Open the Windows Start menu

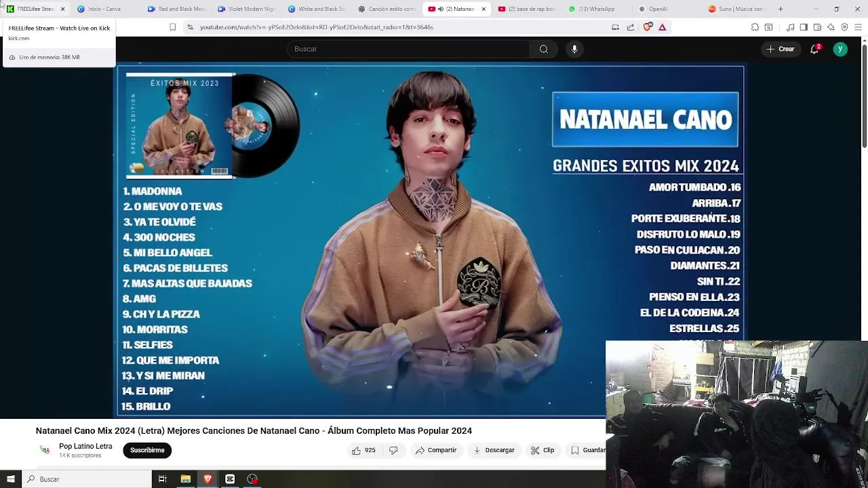point(10,479)
